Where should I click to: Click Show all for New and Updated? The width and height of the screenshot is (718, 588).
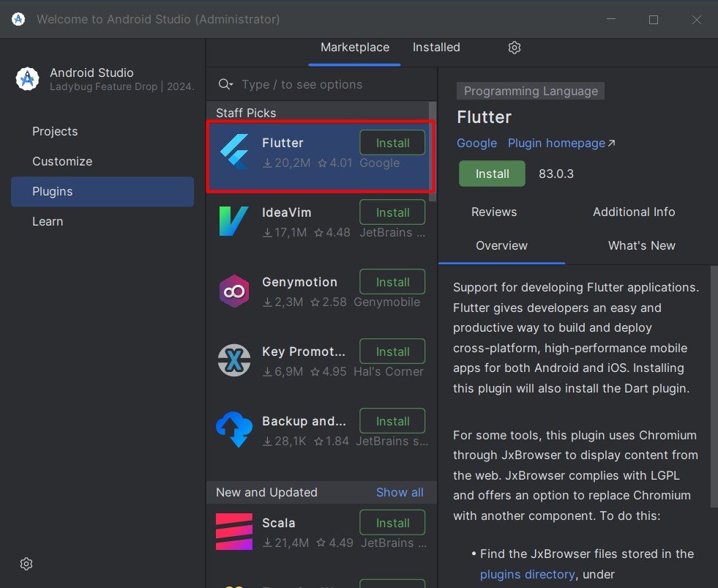(400, 492)
